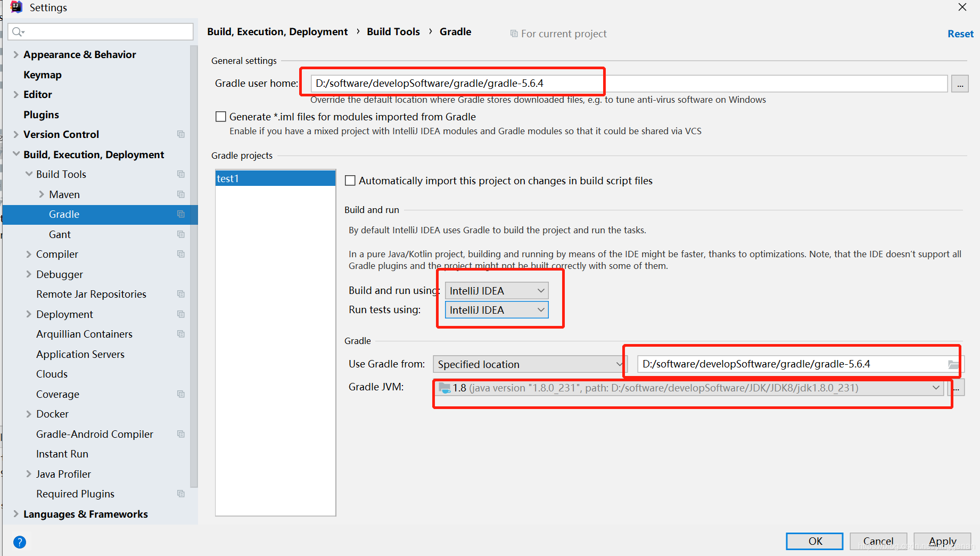The height and width of the screenshot is (556, 980).
Task: Click the folder browse icon in Gradle location field
Action: 953,364
